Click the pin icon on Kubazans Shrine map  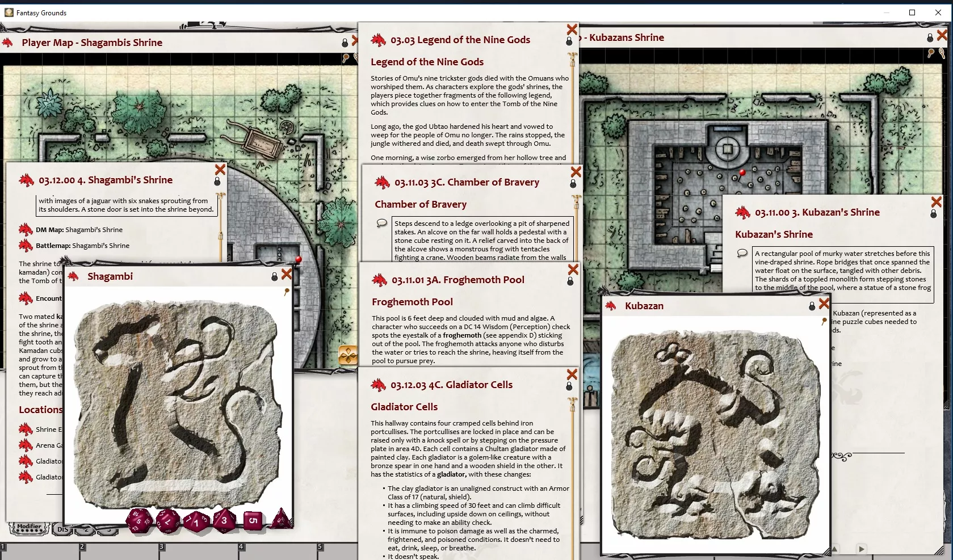[x=931, y=53]
